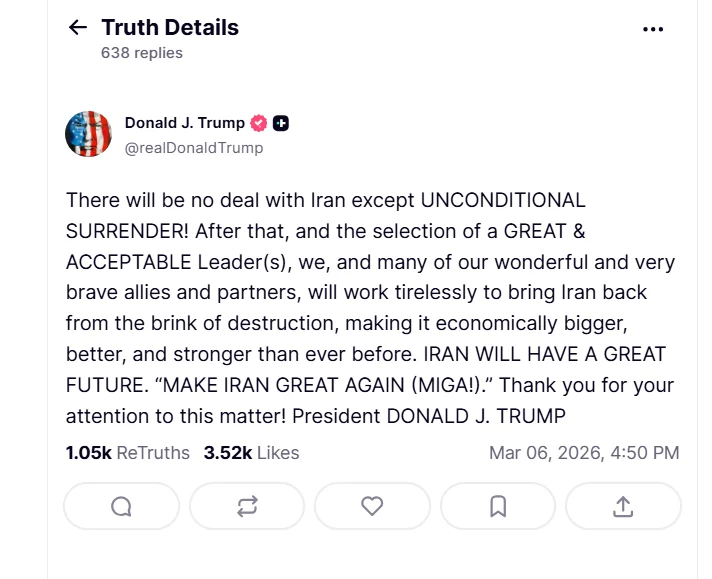Open the three-dot more options menu
The width and height of the screenshot is (712, 579).
(653, 30)
